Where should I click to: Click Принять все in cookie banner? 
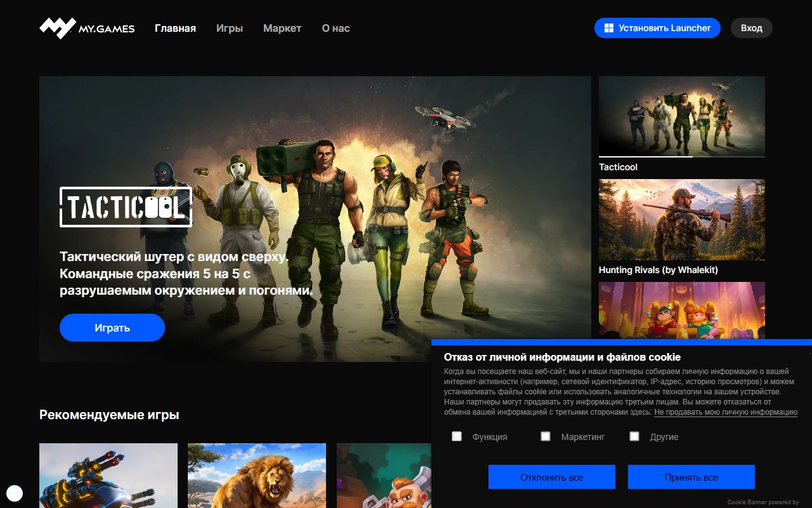[x=691, y=477]
